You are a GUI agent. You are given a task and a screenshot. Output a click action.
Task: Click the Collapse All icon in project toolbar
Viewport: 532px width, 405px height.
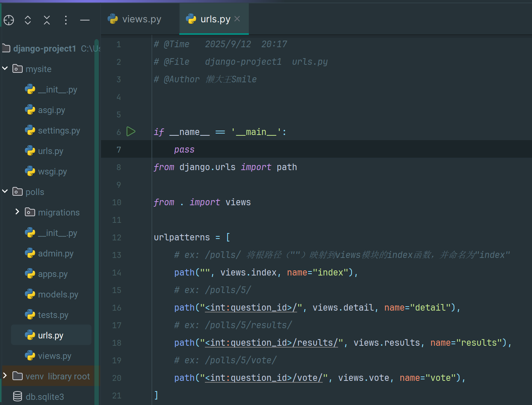click(x=47, y=20)
